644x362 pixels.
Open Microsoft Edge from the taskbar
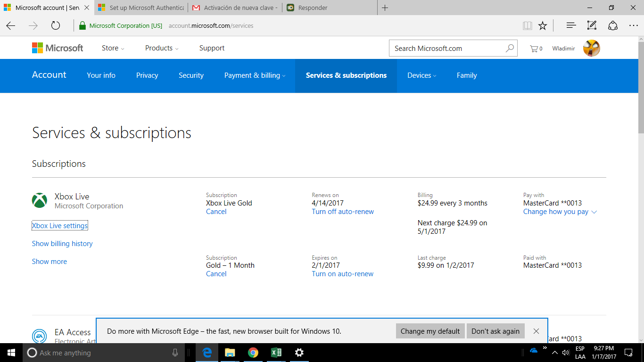click(x=206, y=353)
